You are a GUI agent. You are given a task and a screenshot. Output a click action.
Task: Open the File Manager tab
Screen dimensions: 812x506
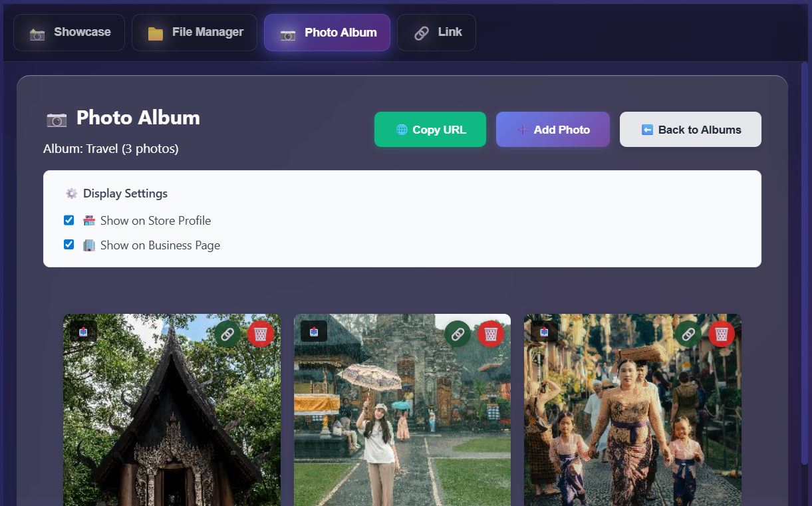[194, 33]
